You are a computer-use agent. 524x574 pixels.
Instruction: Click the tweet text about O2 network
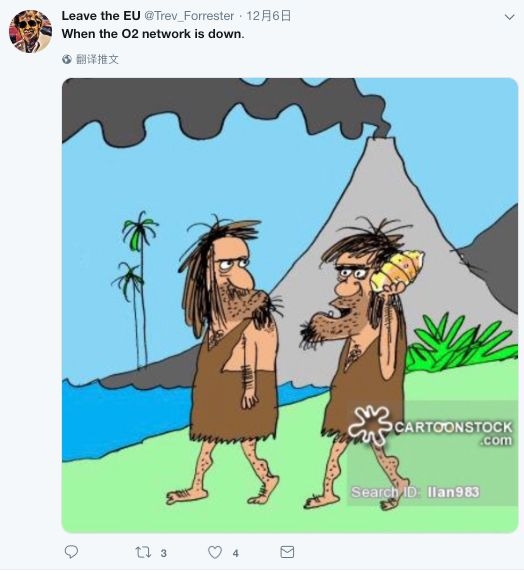point(153,34)
